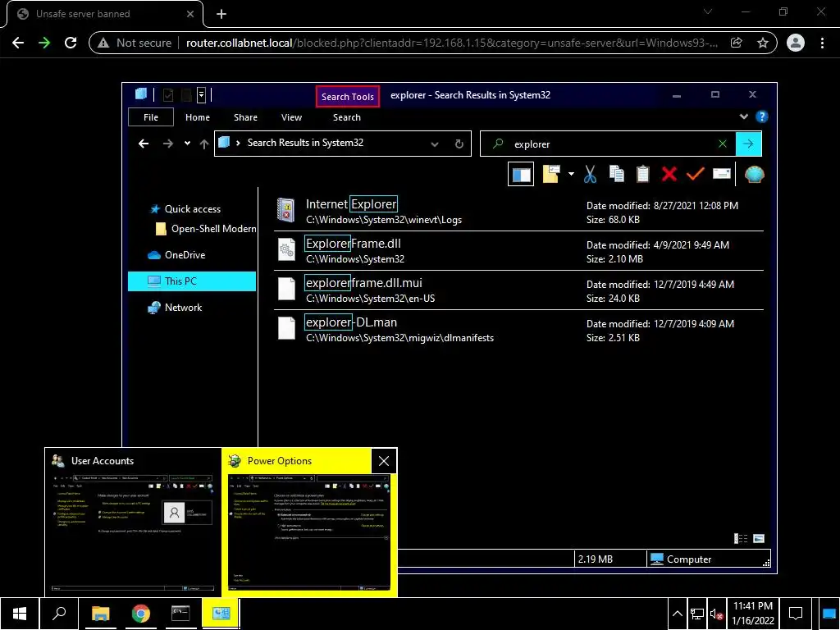Switch to the Search ribbon tab
Image resolution: width=840 pixels, height=630 pixels.
(x=347, y=117)
